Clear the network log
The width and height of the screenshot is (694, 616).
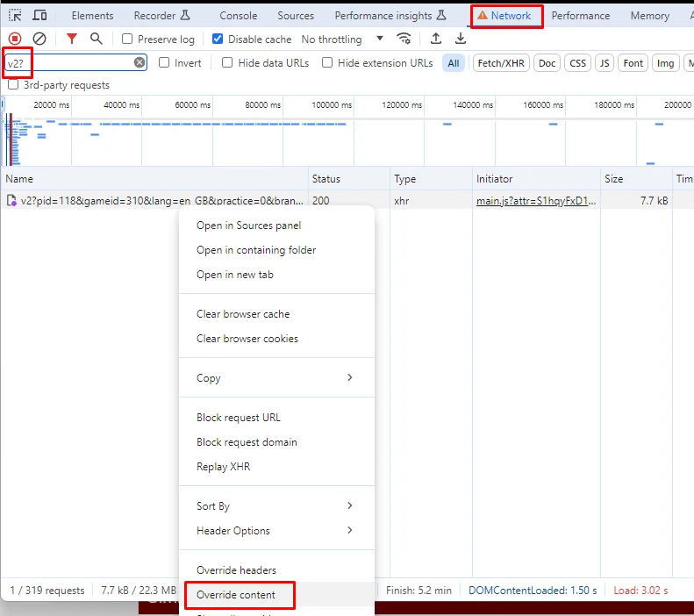click(39, 39)
